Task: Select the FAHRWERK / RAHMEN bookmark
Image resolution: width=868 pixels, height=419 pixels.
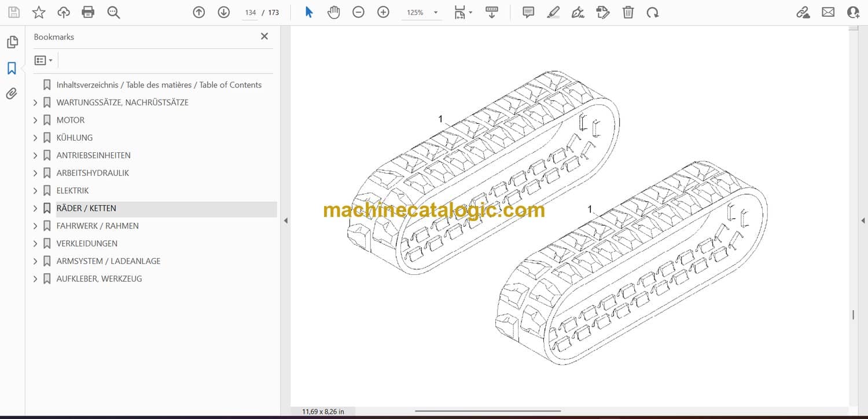Action: pyautogui.click(x=97, y=226)
